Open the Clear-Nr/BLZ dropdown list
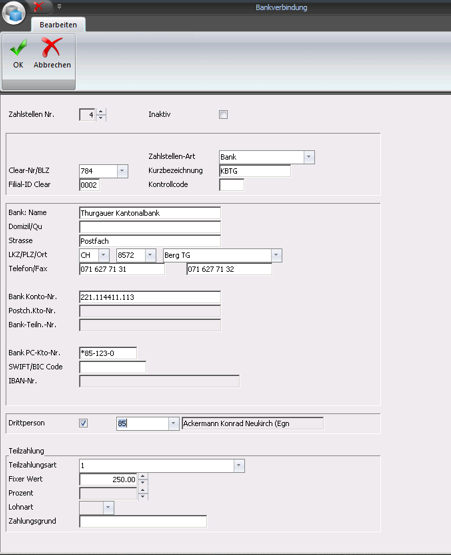This screenshot has width=451, height=555. [x=122, y=171]
